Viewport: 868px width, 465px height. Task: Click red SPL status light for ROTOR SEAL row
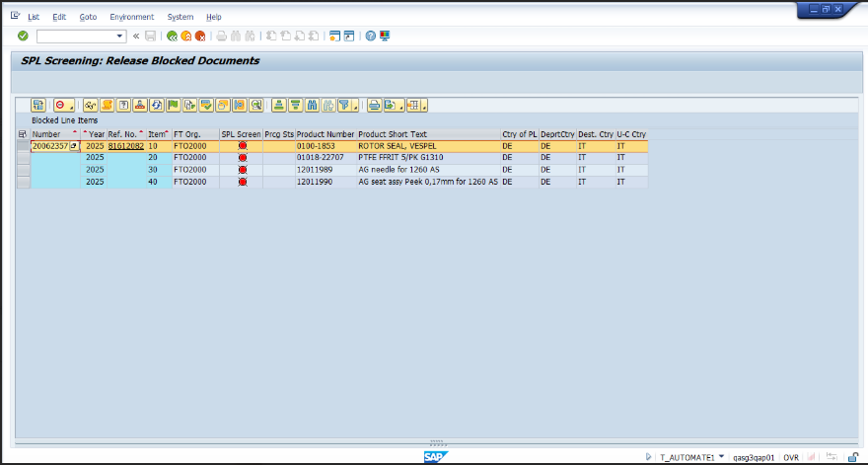tap(242, 146)
